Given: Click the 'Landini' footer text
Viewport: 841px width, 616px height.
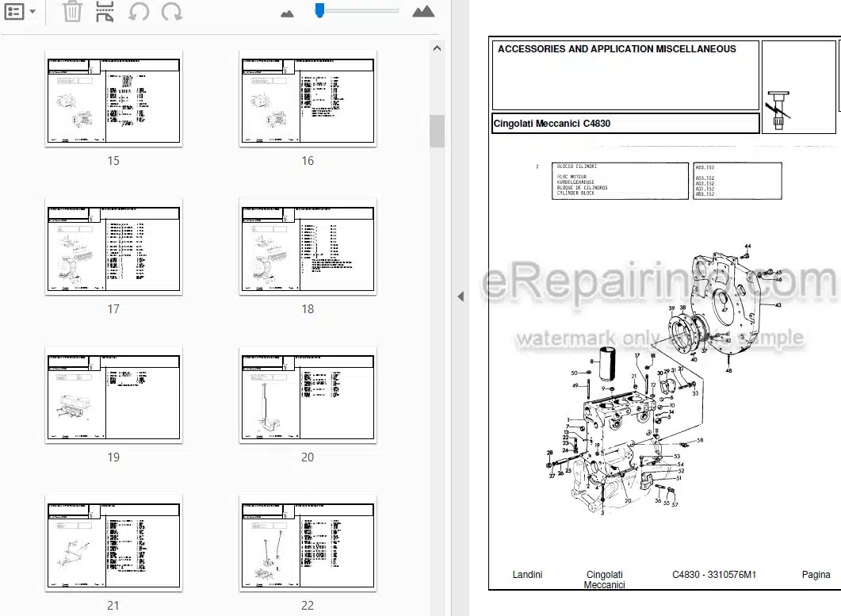Looking at the screenshot, I should 527,575.
